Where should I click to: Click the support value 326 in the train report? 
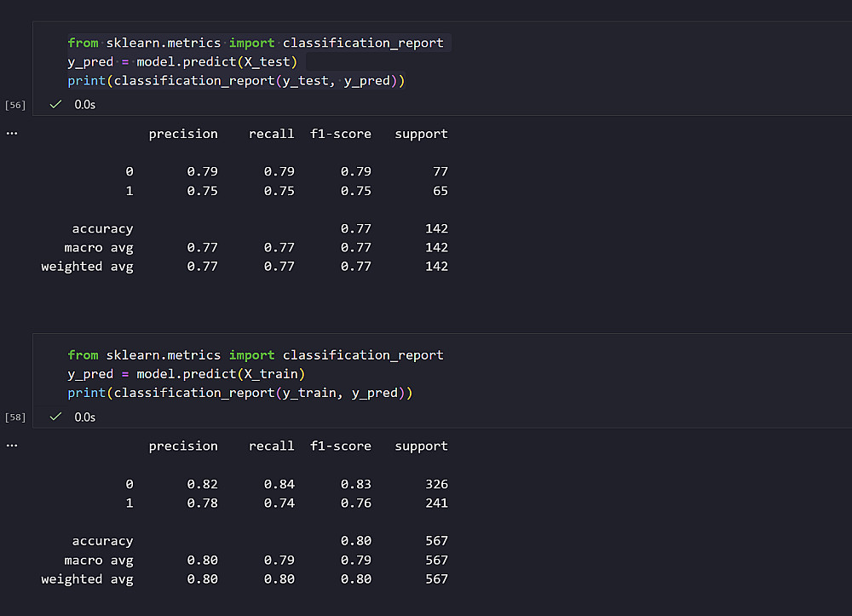(x=436, y=484)
